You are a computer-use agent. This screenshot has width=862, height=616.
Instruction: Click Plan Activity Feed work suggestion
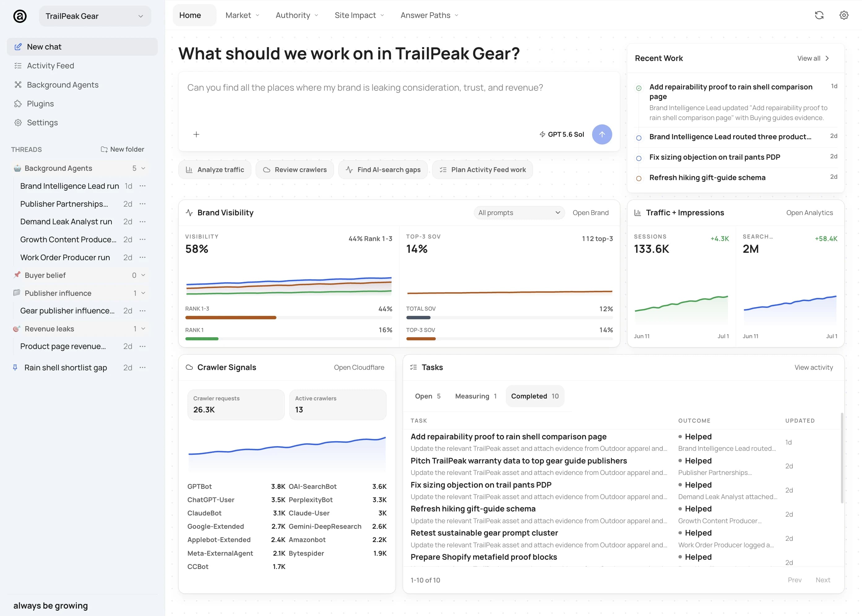[483, 170]
